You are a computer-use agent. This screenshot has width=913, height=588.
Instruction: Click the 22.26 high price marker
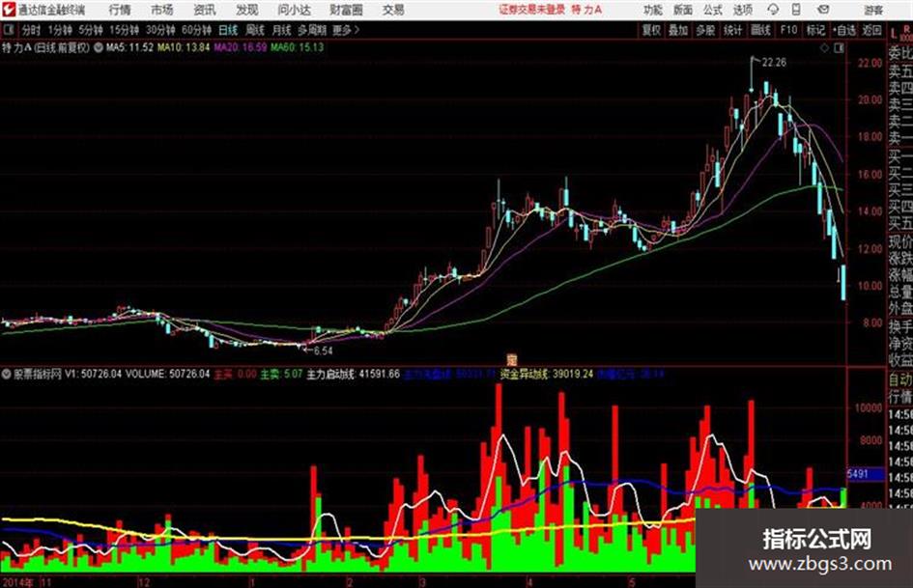(775, 63)
